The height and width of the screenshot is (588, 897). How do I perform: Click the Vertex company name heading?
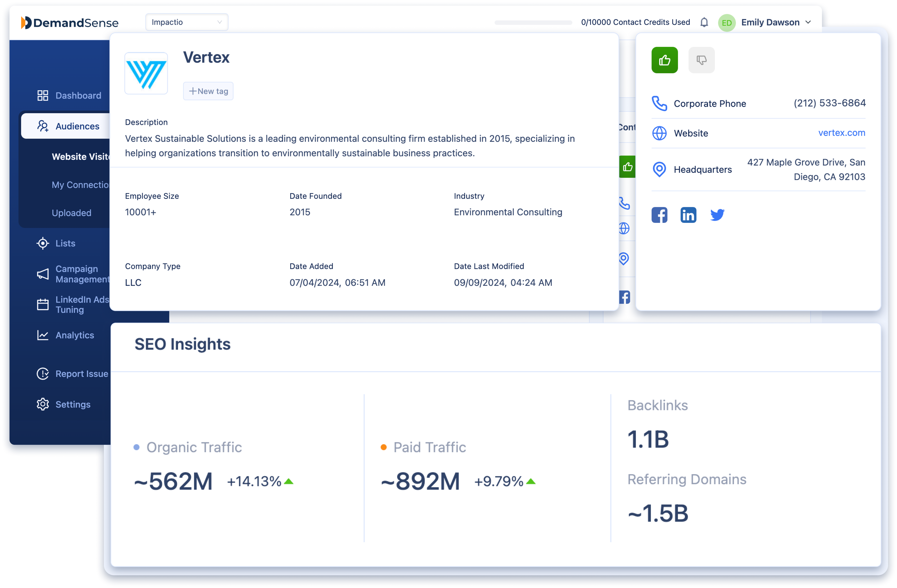206,57
